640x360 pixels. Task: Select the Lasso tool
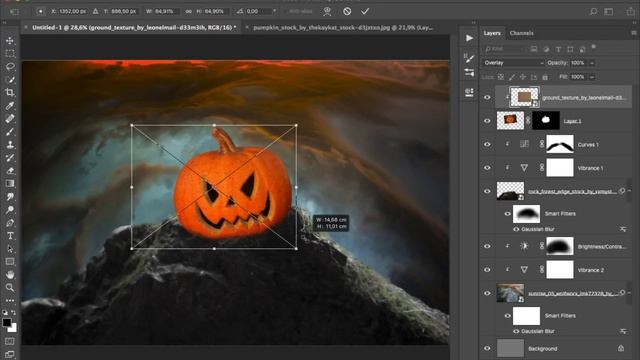click(10, 67)
